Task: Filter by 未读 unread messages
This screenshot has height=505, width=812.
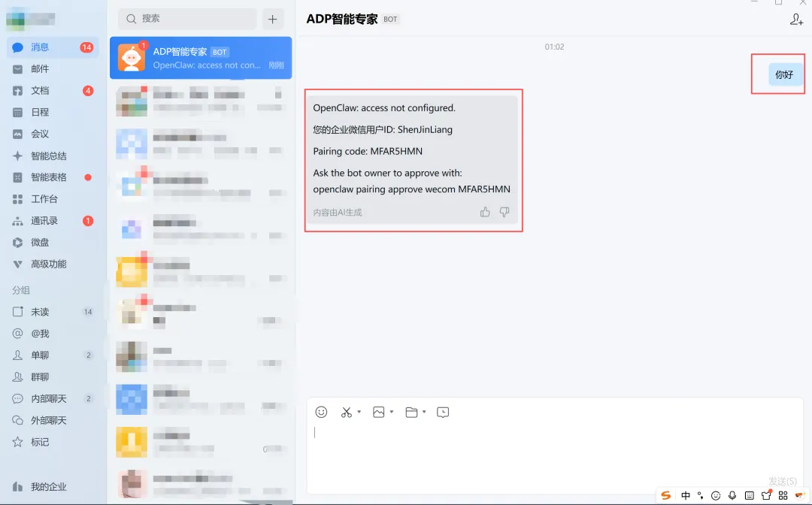Action: (x=52, y=312)
